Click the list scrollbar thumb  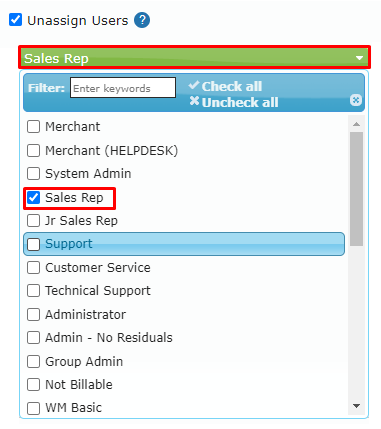click(356, 189)
